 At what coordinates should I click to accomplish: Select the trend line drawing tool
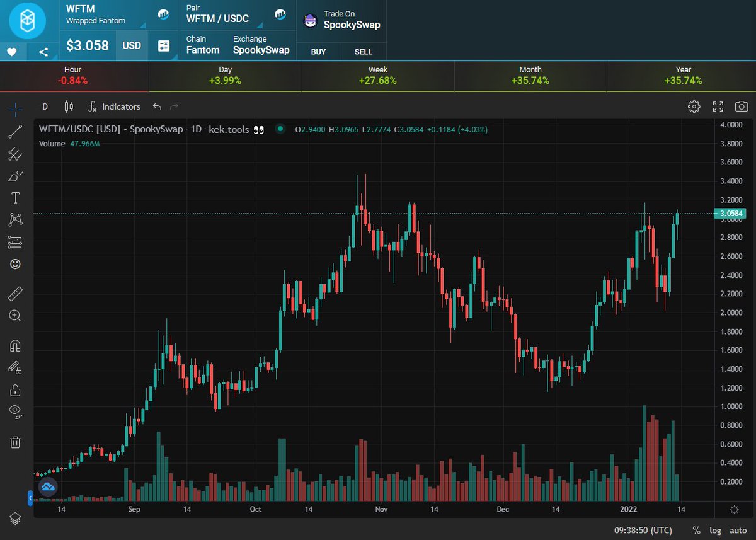(x=15, y=132)
